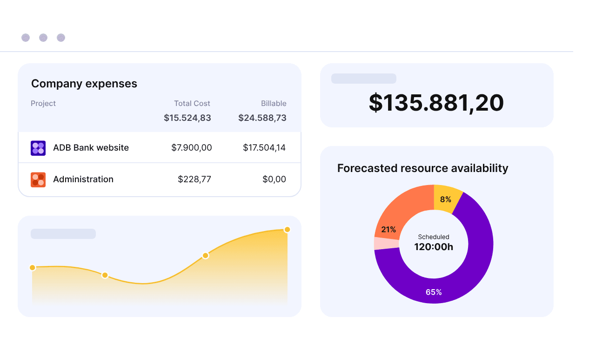Click the third data point from the left
This screenshot has height=364, width=589.
point(205,256)
